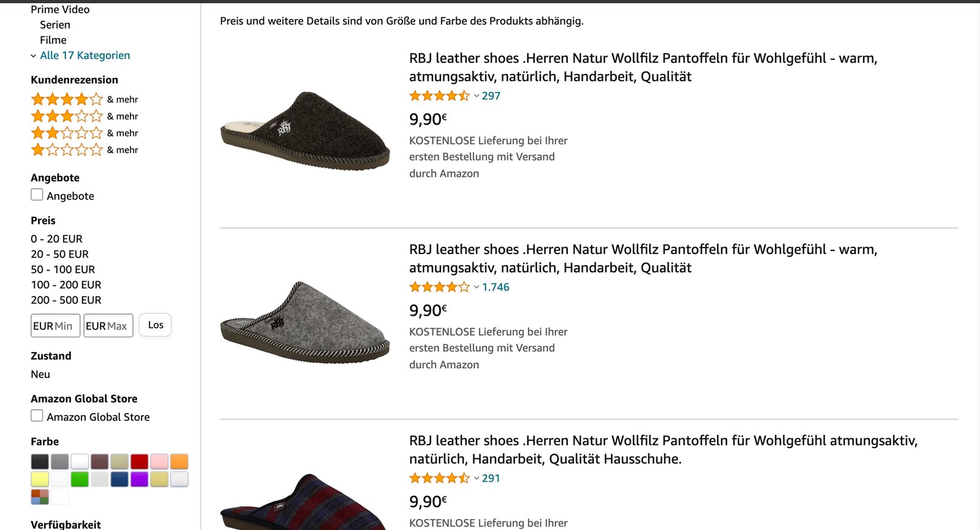Click star rating of the 1.746-review slipper
The height and width of the screenshot is (530, 980).
(x=439, y=287)
